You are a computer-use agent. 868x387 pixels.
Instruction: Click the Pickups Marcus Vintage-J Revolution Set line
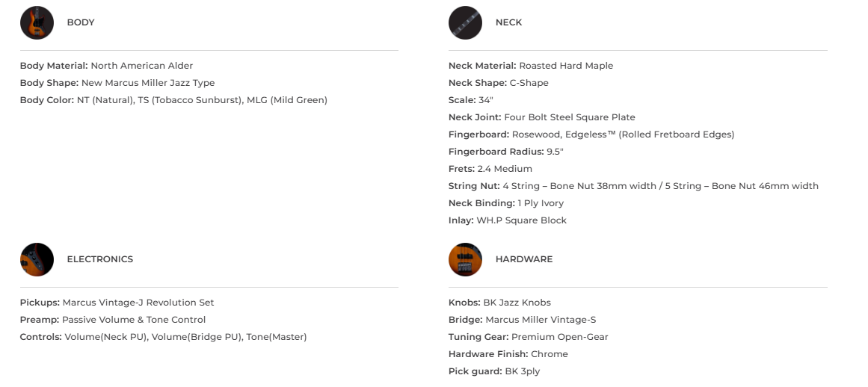click(x=117, y=303)
